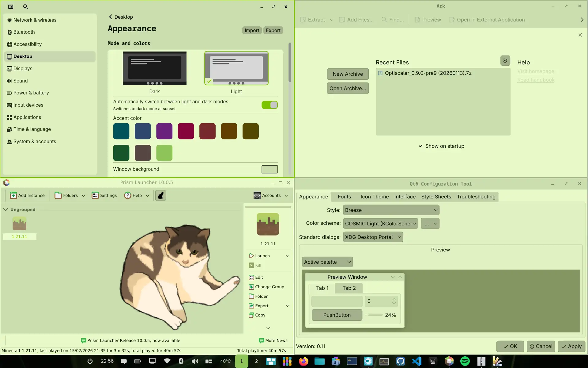Toggle automatic light and dark mode switch
Screen dimensions: 588x368
coord(269,105)
